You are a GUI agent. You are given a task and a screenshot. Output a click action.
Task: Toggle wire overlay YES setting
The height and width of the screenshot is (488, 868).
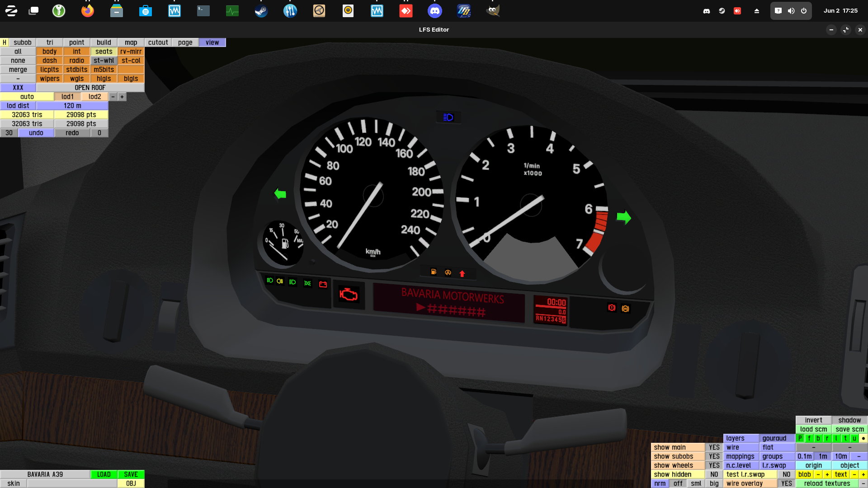click(786, 483)
